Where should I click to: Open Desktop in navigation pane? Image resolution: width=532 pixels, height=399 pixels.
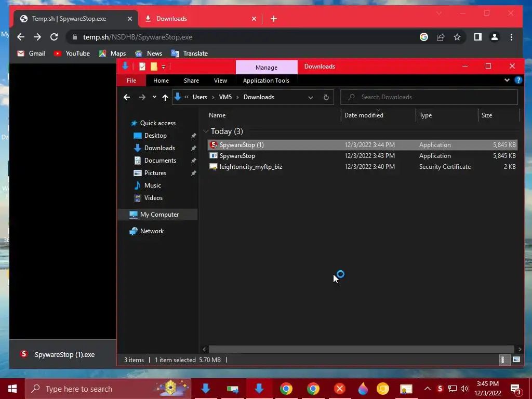coord(155,136)
